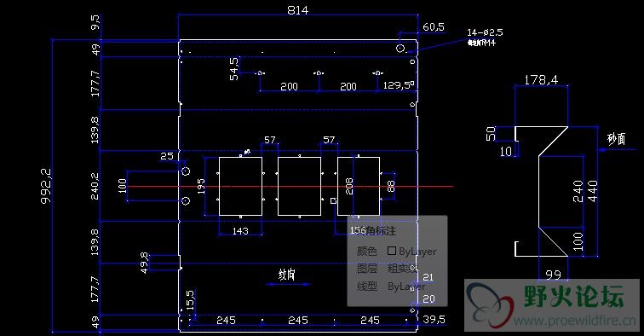Click the 992,2 overall height dimension
This screenshot has width=644, height=336.
coord(46,185)
